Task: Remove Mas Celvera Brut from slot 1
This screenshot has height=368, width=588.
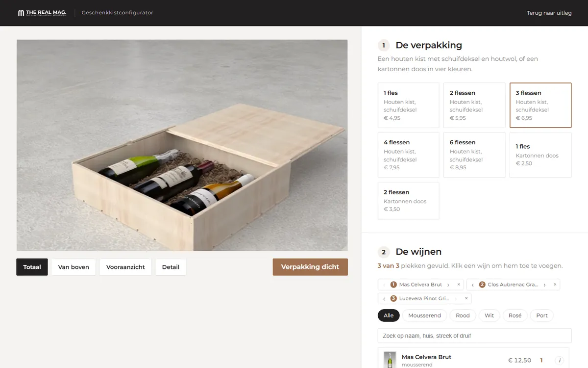Action: [x=459, y=285]
